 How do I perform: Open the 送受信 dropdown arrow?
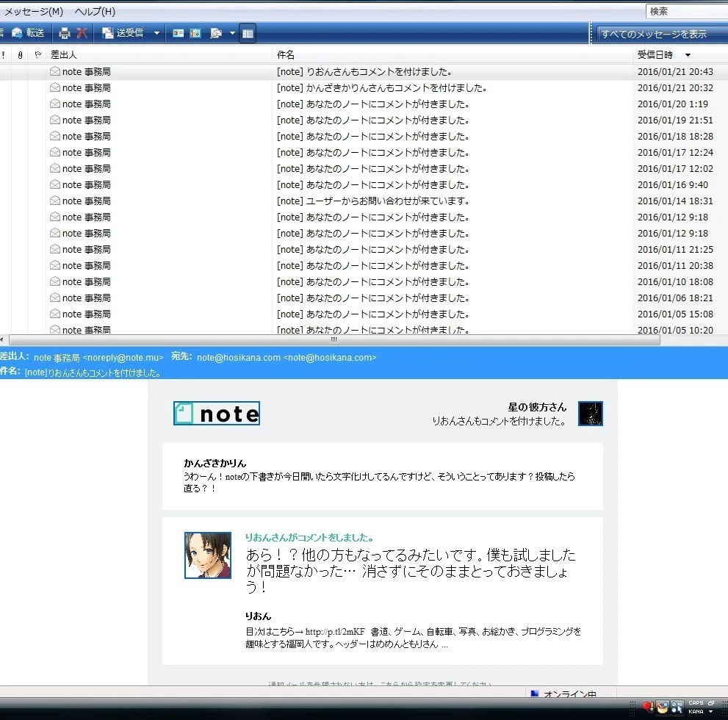click(156, 33)
